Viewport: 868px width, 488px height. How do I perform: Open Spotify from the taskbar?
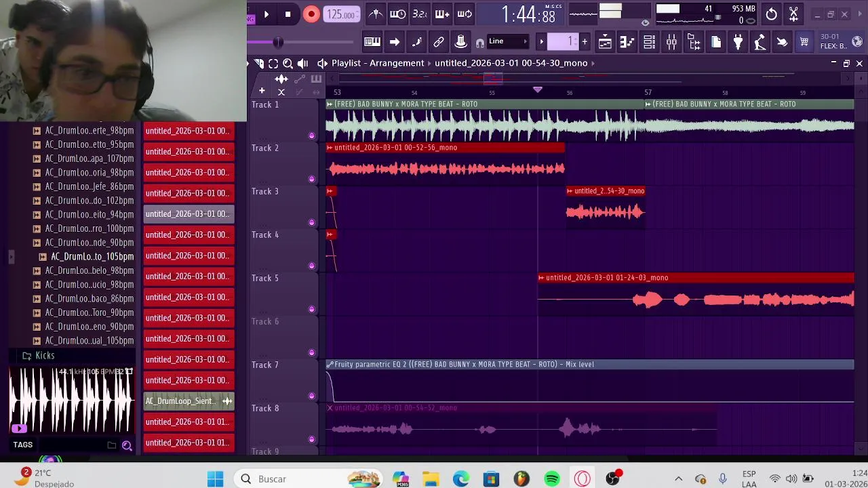(x=552, y=479)
